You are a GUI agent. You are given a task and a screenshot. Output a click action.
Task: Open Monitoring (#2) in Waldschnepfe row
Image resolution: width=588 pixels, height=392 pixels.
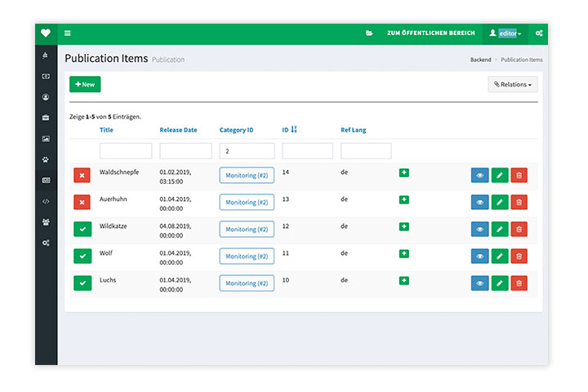tap(247, 176)
